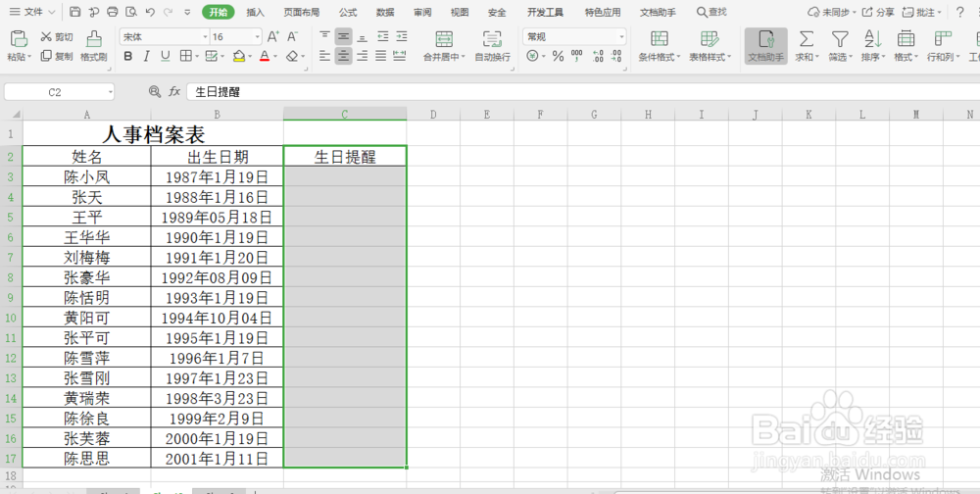Select the Format Painter (格式刷) tool
980x494 pixels.
(x=94, y=46)
